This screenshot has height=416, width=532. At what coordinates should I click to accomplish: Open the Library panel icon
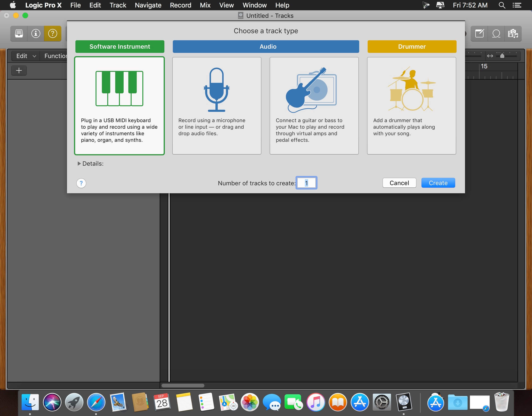tap(19, 33)
